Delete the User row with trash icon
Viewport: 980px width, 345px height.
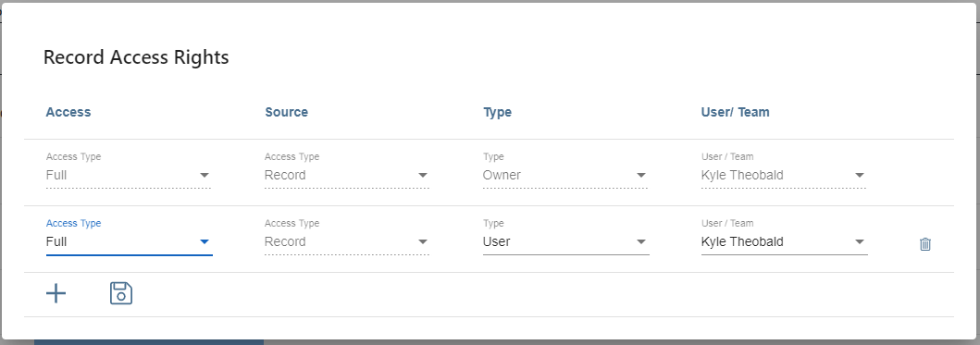pos(925,244)
